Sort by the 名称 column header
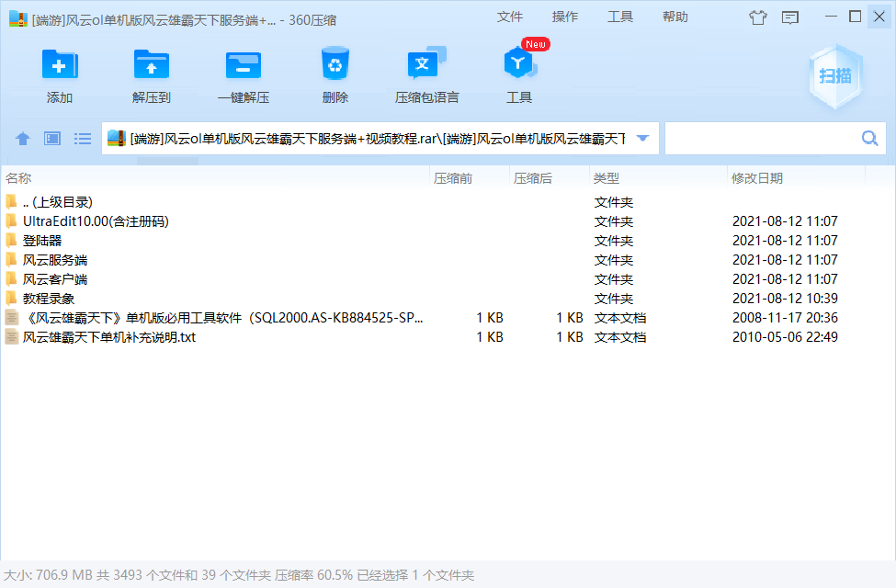Image resolution: width=896 pixels, height=588 pixels. click(215, 178)
